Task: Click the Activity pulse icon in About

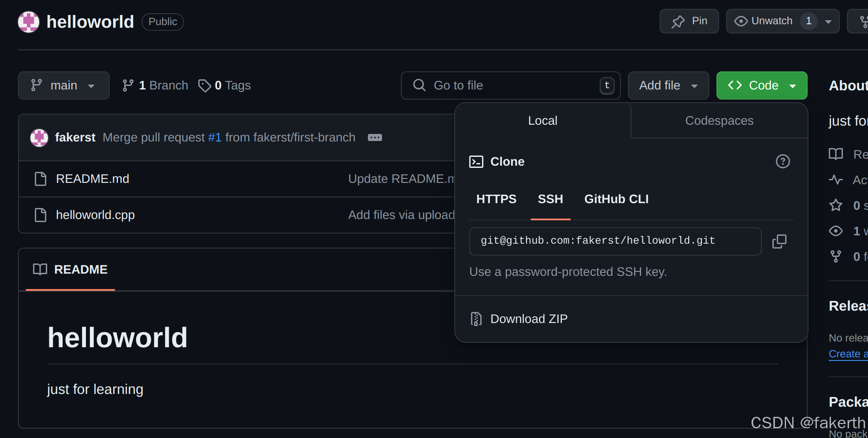Action: coord(836,180)
